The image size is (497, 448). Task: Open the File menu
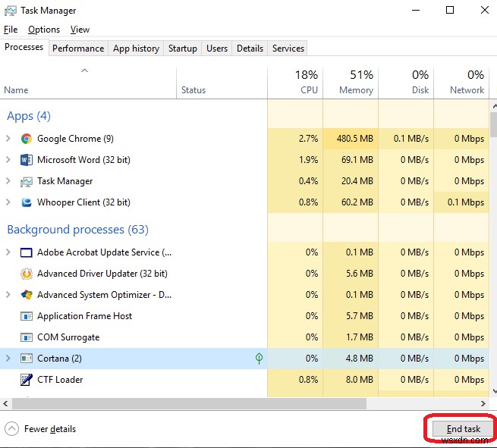point(11,30)
